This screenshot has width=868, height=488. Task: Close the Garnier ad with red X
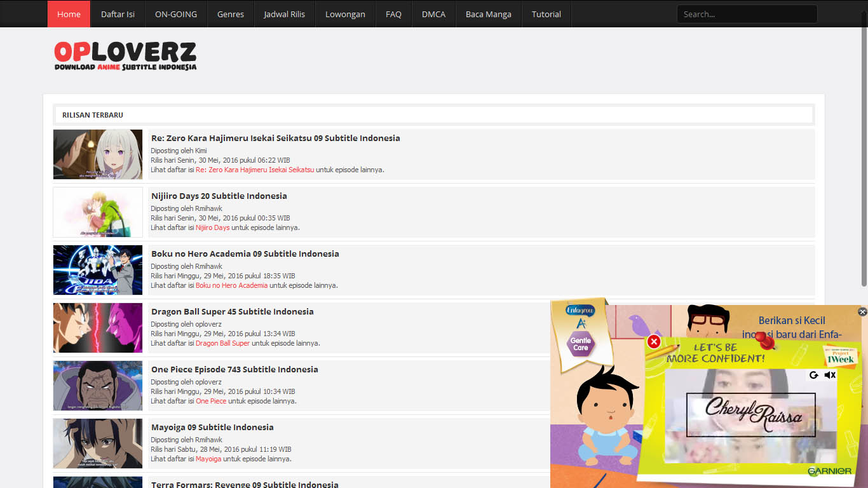pos(654,342)
